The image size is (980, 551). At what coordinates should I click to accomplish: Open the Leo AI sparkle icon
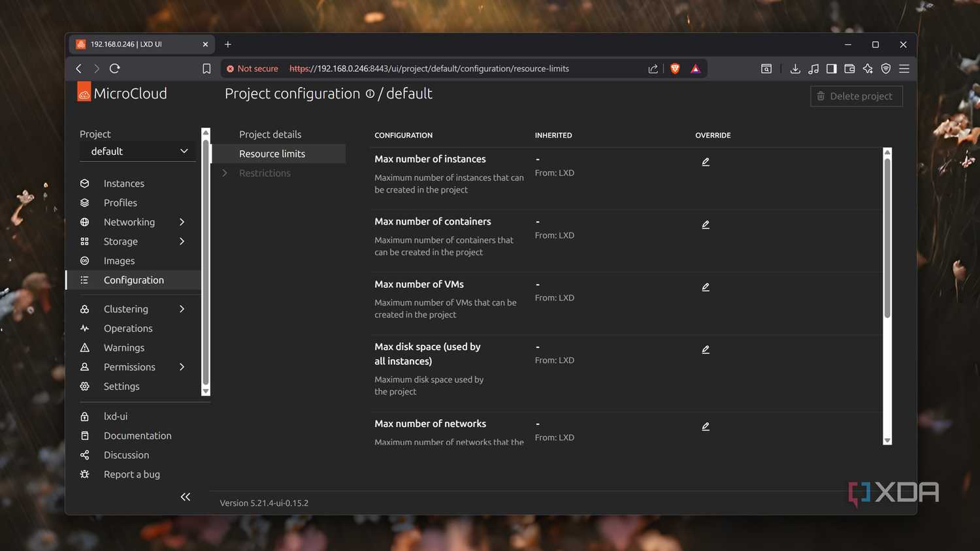point(868,69)
